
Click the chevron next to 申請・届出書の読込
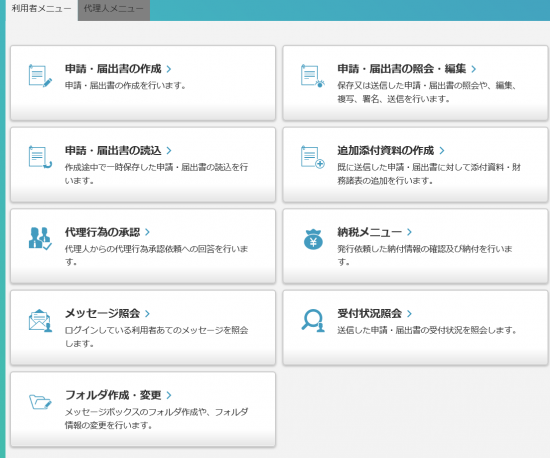(169, 150)
